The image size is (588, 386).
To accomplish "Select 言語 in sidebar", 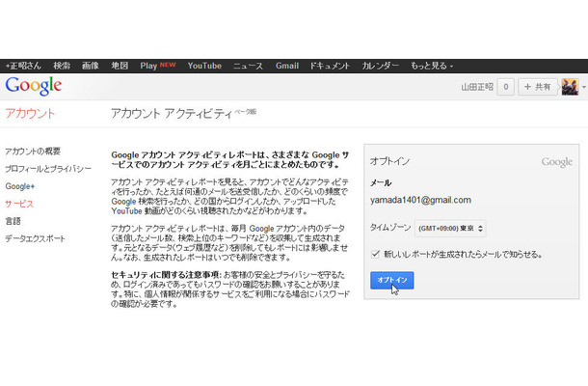I will 13,221.
